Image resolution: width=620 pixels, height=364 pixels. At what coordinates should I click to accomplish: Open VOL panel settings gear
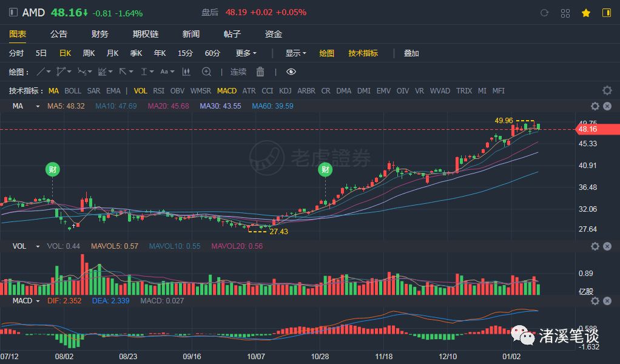pos(595,246)
